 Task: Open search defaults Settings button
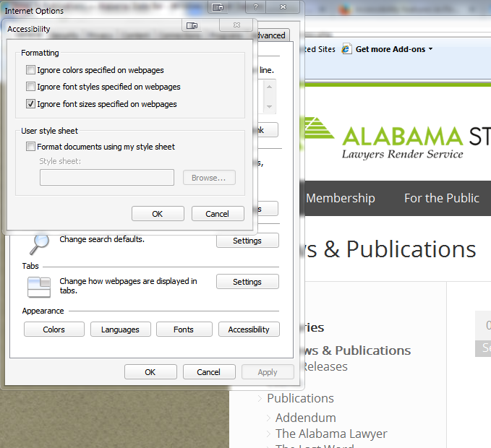[247, 241]
